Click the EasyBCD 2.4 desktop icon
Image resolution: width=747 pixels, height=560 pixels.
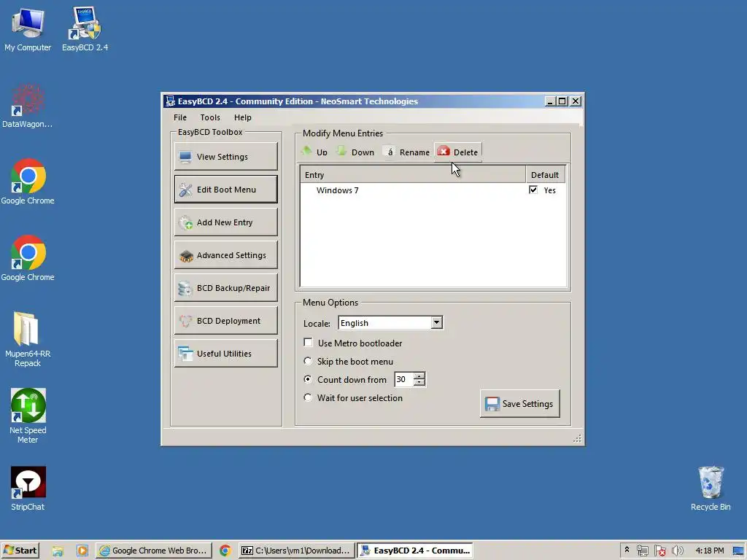(85, 29)
